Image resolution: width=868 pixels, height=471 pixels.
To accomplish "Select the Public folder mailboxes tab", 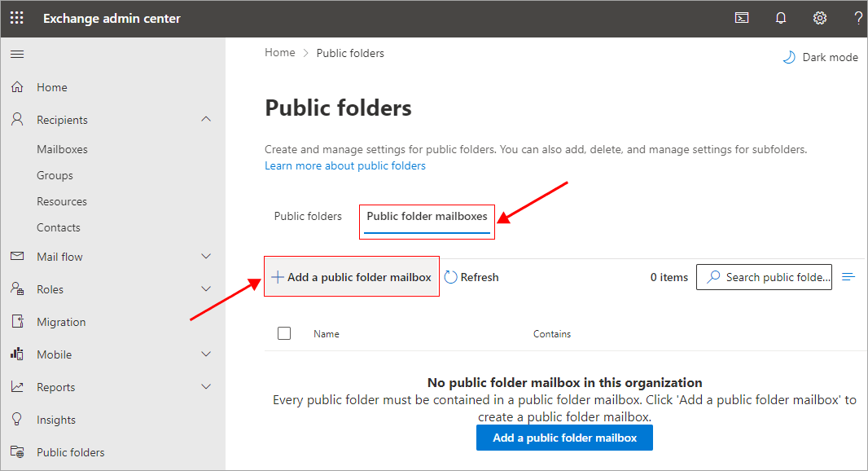I will click(427, 216).
